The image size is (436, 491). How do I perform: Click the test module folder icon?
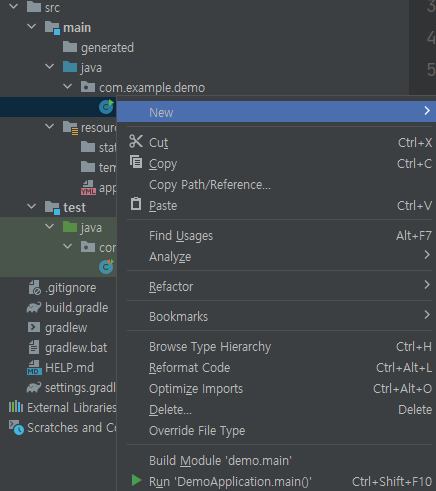(52, 207)
